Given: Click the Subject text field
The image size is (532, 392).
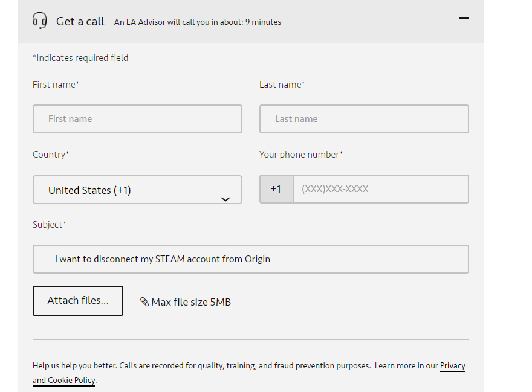Looking at the screenshot, I should (x=250, y=259).
